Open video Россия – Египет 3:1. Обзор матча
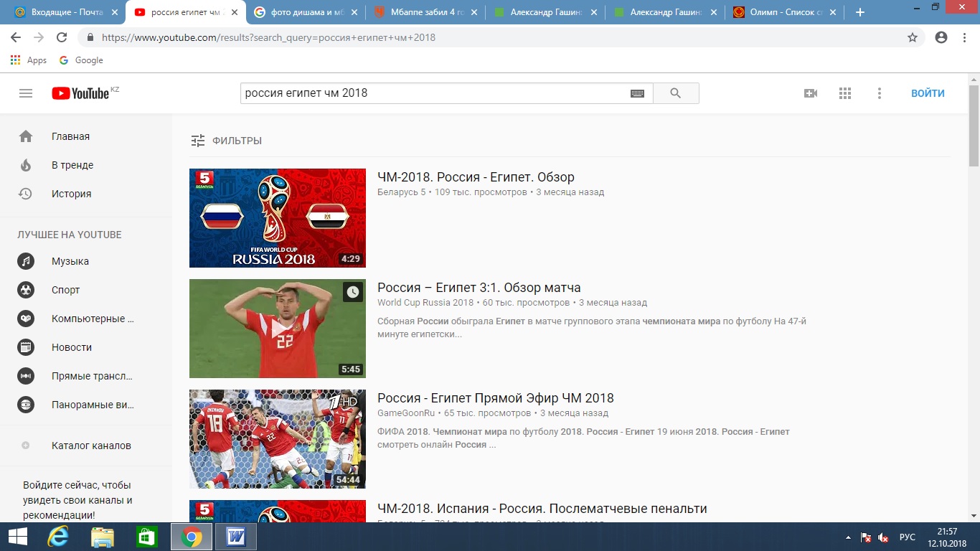 tap(479, 288)
